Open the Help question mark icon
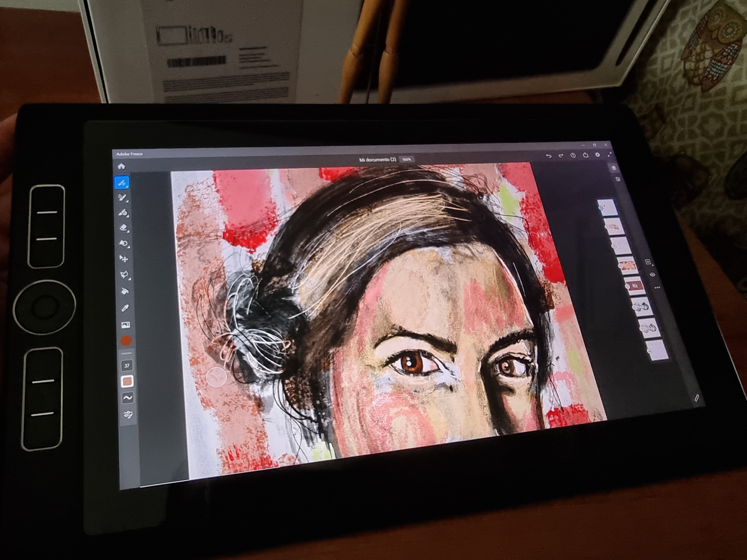The width and height of the screenshot is (747, 560). pyautogui.click(x=573, y=155)
